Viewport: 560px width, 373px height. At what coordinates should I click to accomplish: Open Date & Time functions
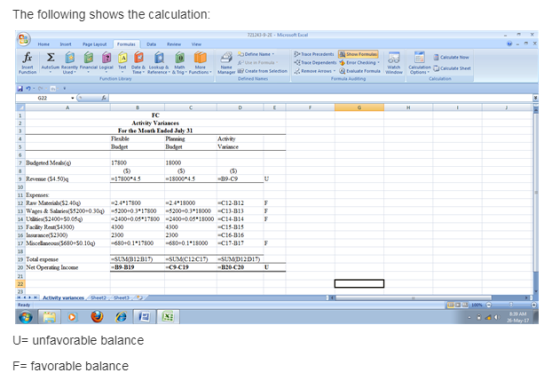[138, 62]
